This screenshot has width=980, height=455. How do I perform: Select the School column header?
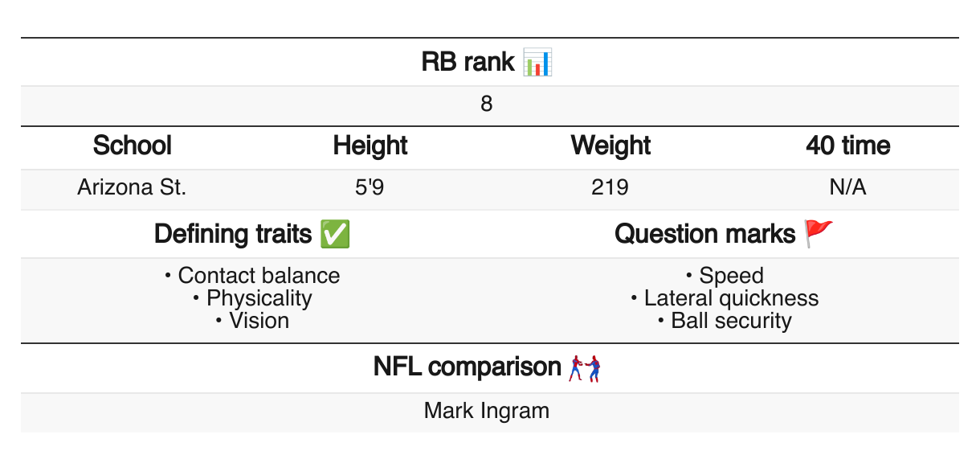(x=133, y=146)
